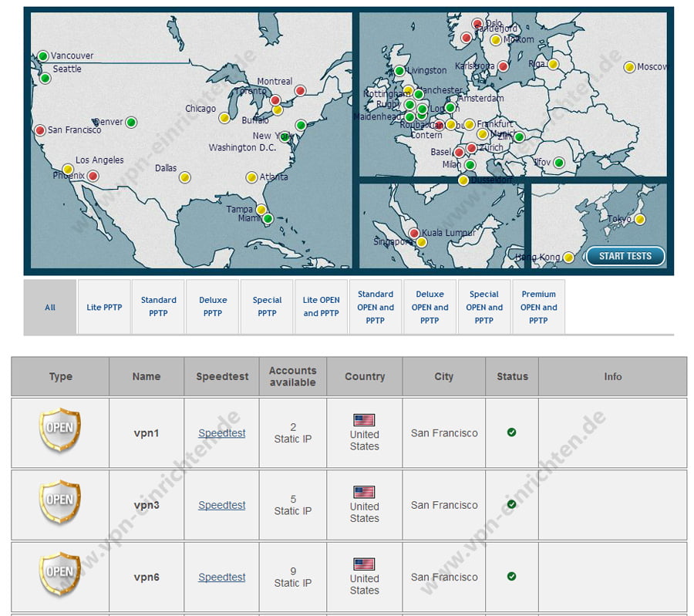Choose the Deluxe PPTP tab

point(213,307)
